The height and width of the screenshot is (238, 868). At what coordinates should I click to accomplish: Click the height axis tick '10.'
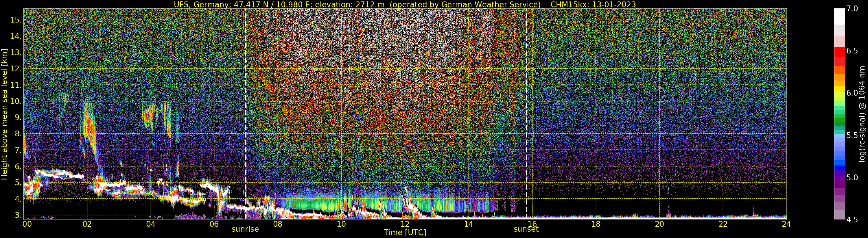click(x=16, y=101)
